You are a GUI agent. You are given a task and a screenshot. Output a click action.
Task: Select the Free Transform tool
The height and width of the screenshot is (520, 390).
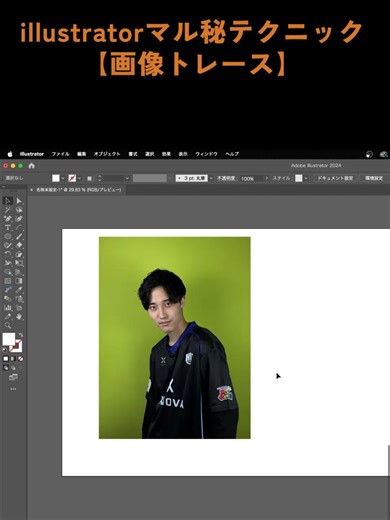tap(19, 263)
